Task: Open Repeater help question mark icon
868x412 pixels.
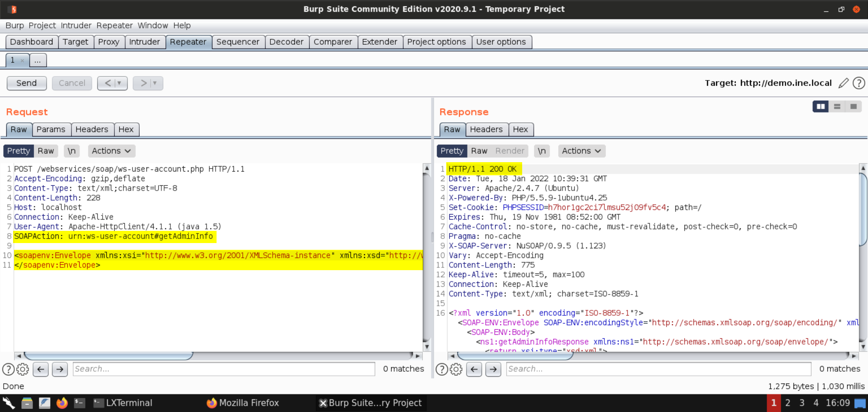Action: click(859, 83)
